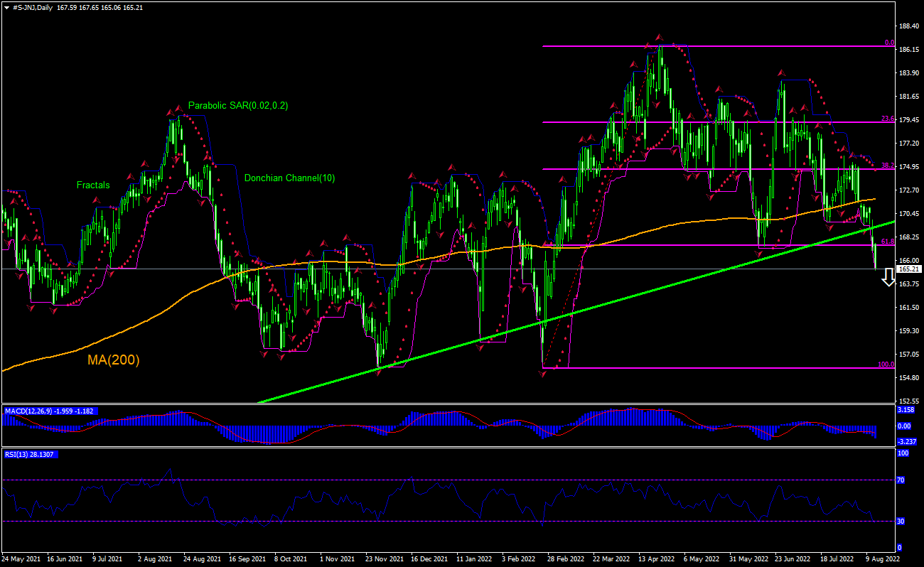This screenshot has height=567, width=924.
Task: Click the 188.40 value on price scale
Action: tap(909, 26)
